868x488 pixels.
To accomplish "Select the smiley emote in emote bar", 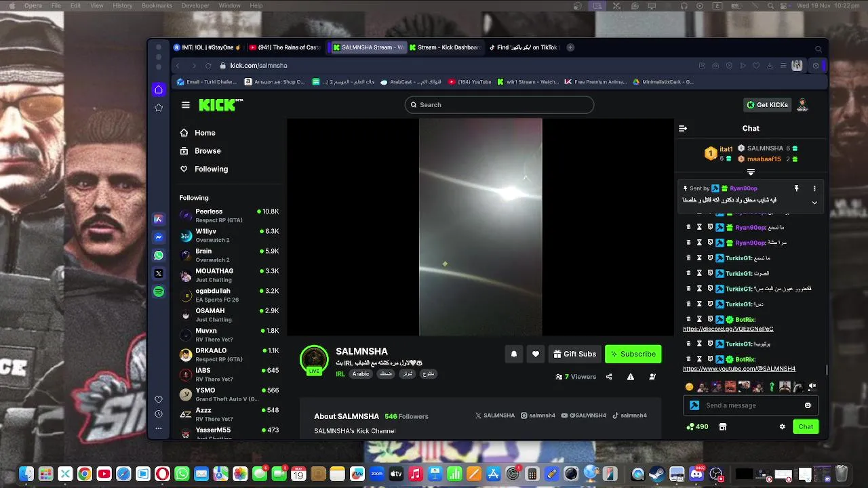I will [690, 387].
